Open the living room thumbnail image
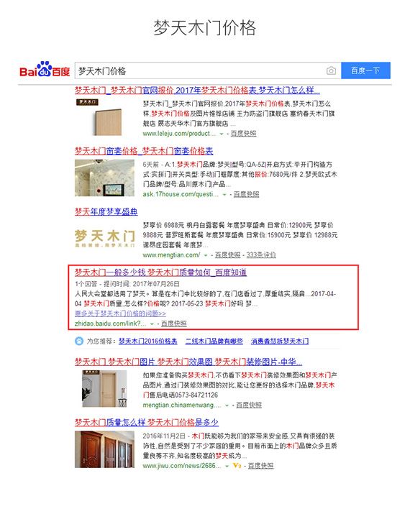The height and width of the screenshot is (532, 410). pos(104,178)
